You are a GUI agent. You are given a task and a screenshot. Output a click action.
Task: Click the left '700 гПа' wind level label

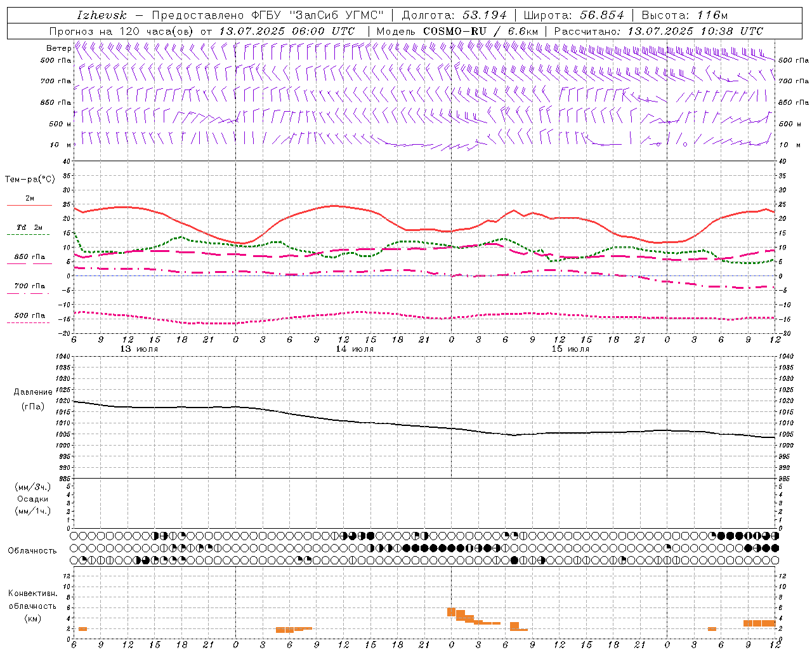click(56, 81)
